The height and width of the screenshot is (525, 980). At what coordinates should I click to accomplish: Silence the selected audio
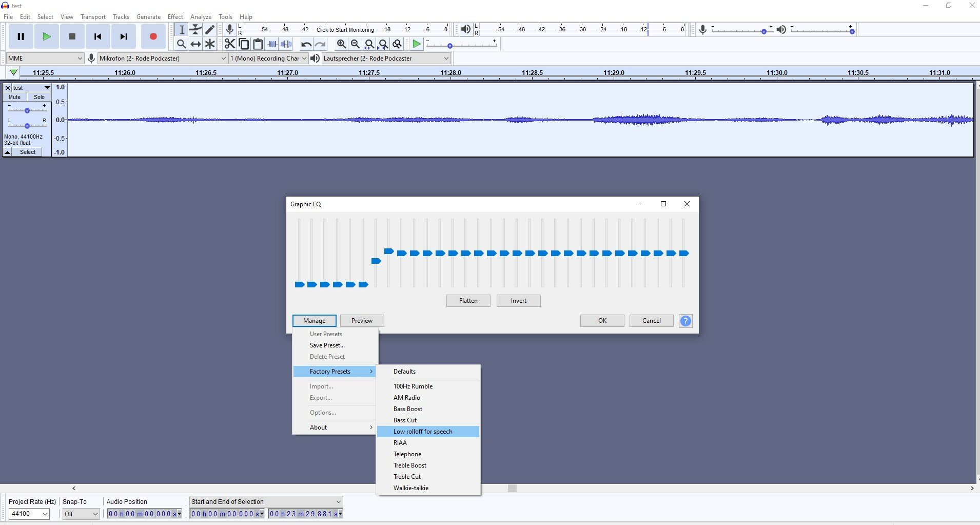tap(287, 44)
